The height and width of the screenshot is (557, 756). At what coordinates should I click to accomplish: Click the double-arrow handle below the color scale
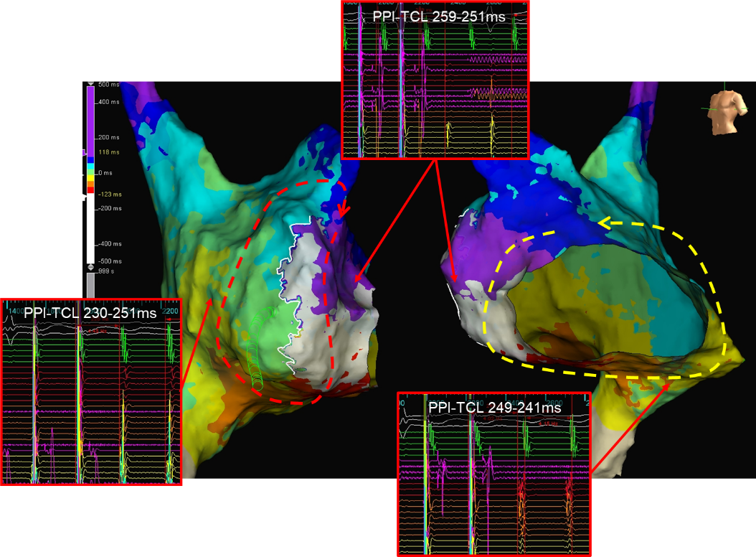(x=90, y=267)
